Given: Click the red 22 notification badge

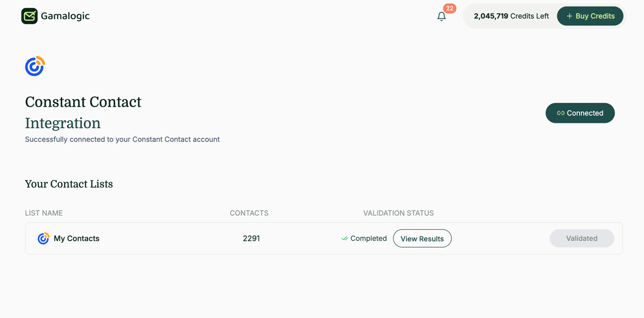Looking at the screenshot, I should (449, 8).
